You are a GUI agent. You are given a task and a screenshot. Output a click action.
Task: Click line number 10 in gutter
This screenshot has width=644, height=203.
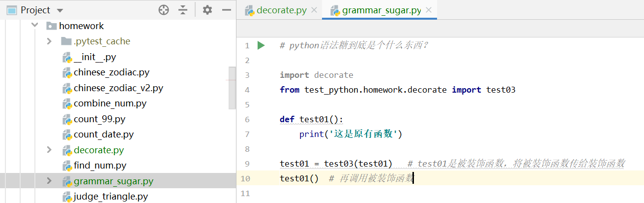click(245, 178)
